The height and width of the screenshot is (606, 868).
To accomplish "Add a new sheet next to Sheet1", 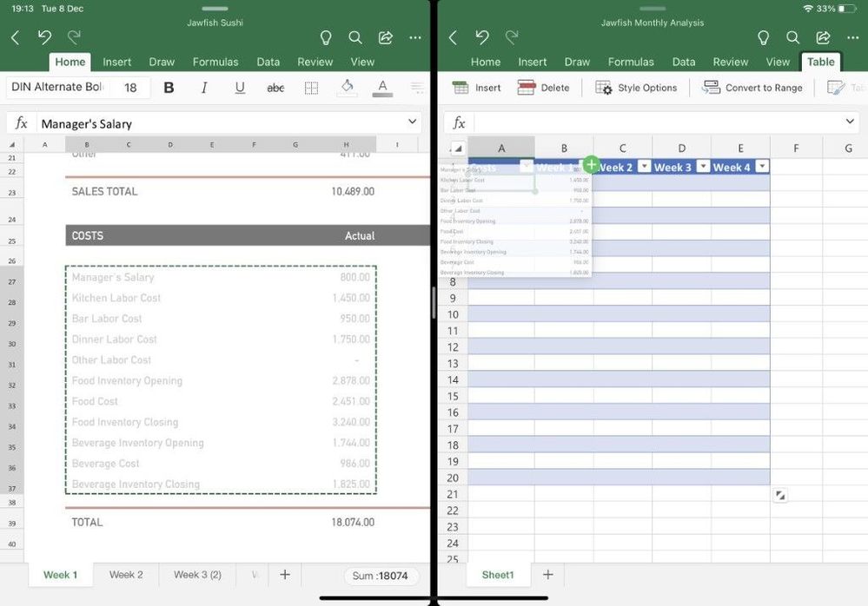I will [547, 575].
